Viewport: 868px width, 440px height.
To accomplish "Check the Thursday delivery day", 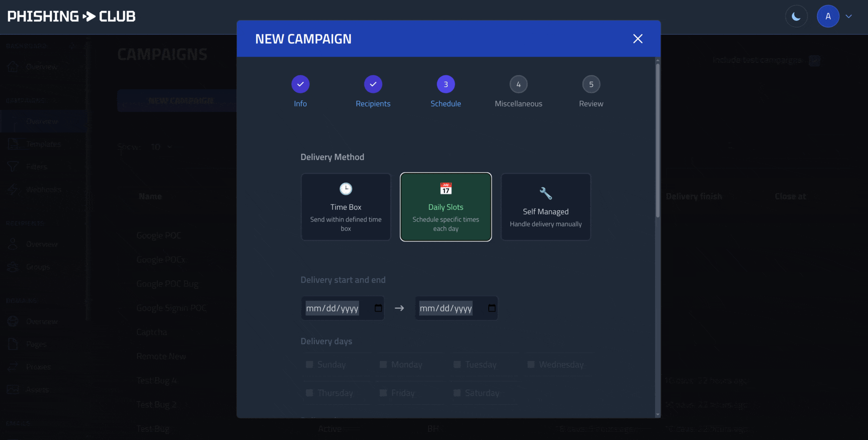I will [x=309, y=393].
